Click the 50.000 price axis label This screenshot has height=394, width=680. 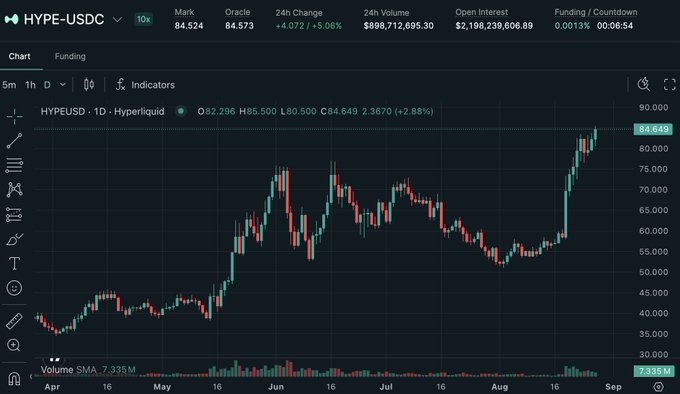(654, 272)
